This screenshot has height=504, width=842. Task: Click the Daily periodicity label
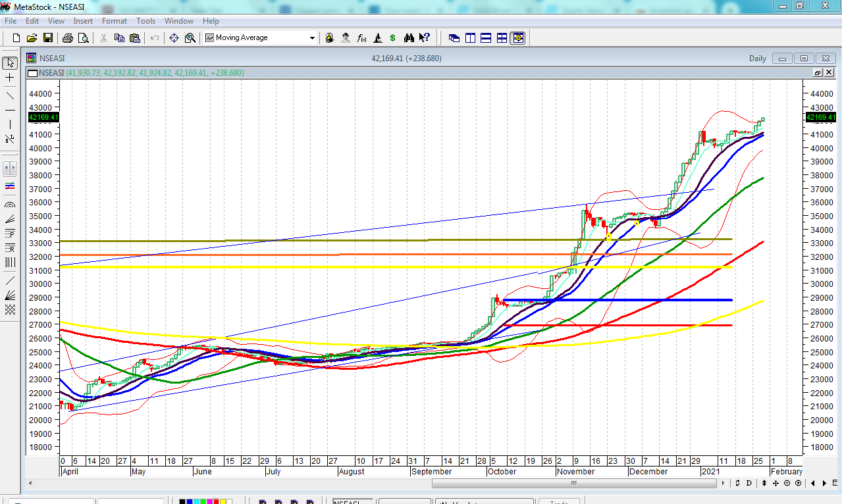pos(757,59)
